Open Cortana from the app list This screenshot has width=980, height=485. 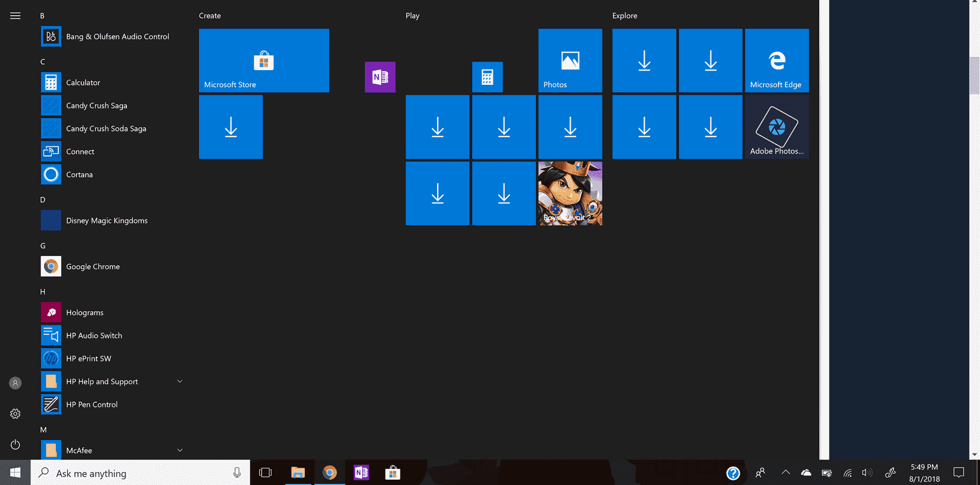click(113, 175)
